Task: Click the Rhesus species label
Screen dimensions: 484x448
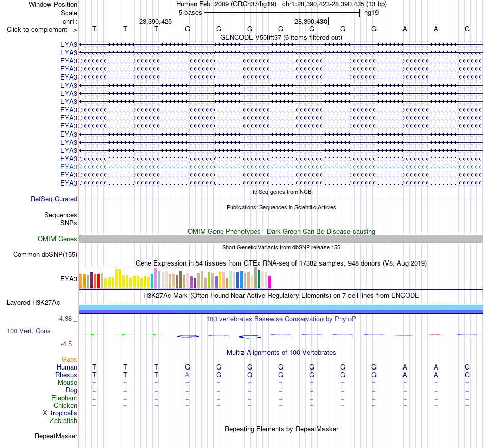Action: (66, 375)
